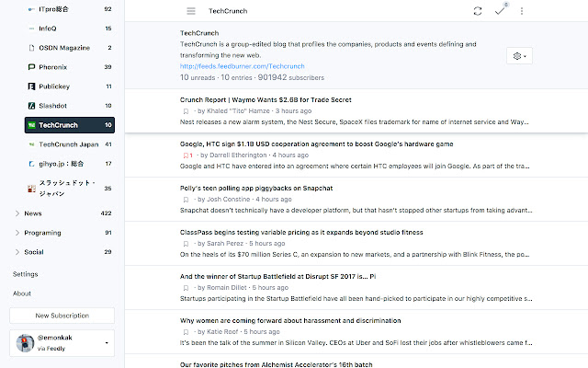The image size is (588, 368).
Task: Open the OSDN Magazine subscription
Action: coord(70,48)
